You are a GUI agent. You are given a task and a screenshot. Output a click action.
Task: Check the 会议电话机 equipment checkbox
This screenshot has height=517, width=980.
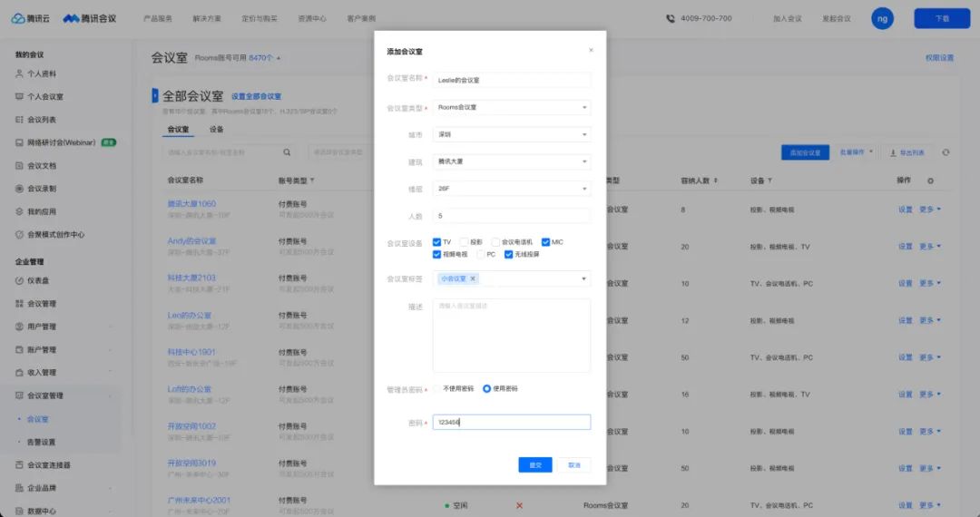click(495, 242)
